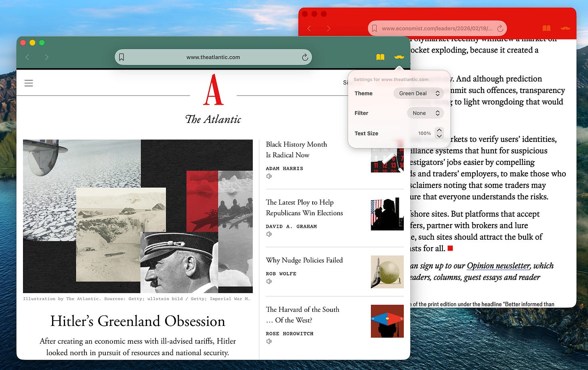The image size is (588, 370).
Task: Minimize the Atlantic window with yellow button
Action: point(32,42)
